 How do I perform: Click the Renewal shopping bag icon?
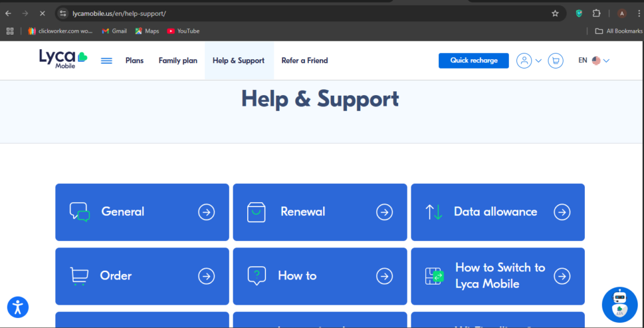click(x=257, y=212)
